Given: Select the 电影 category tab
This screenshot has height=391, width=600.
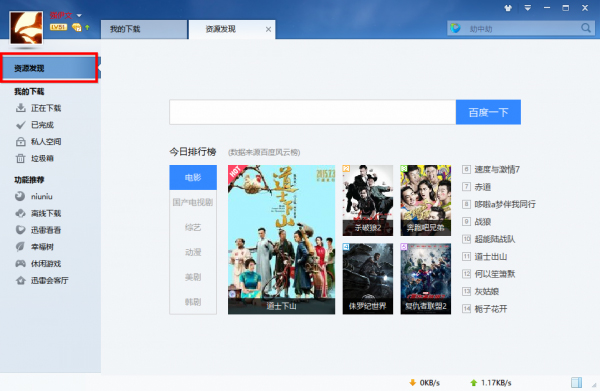Looking at the screenshot, I should [193, 178].
